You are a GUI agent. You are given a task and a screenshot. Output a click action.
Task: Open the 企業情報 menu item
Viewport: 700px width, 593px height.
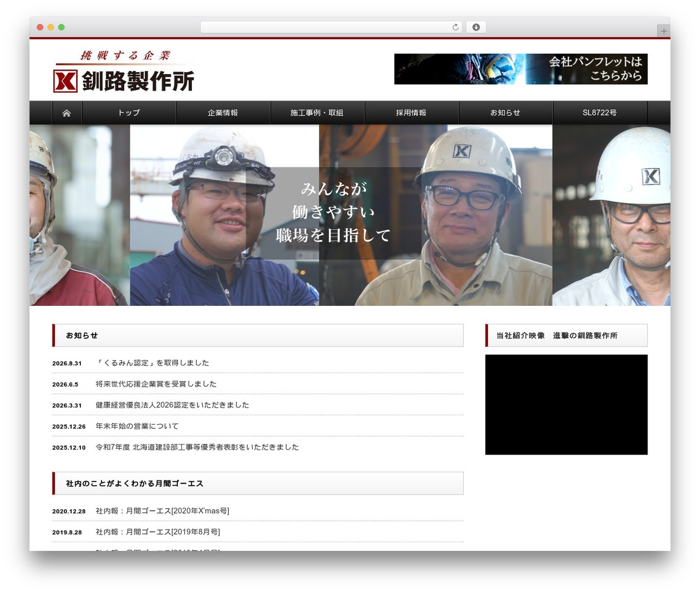click(x=223, y=113)
